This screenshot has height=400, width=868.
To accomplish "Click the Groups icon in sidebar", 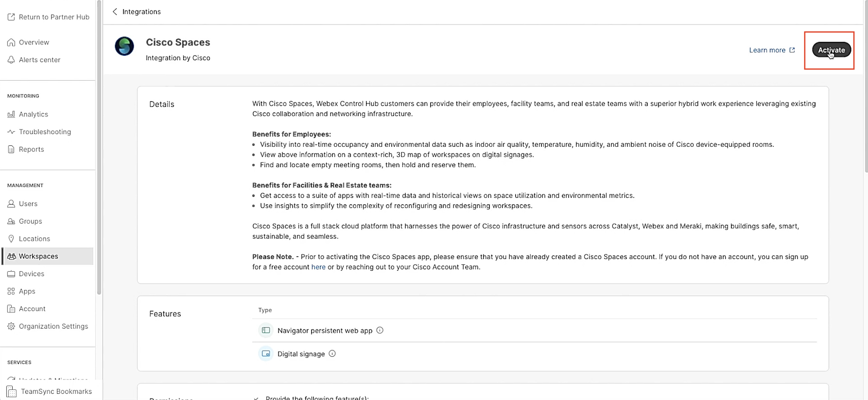I will point(11,221).
